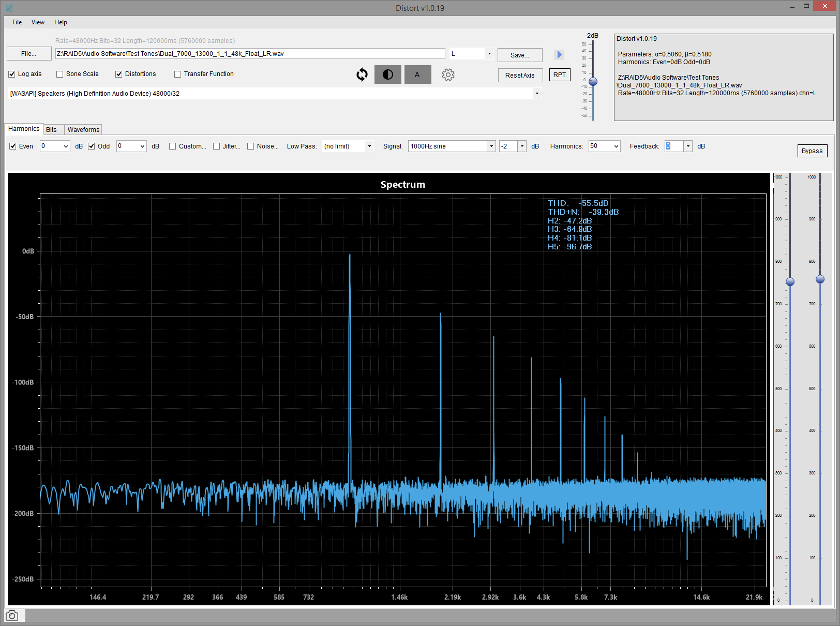
Task: Toggle the Log axis checkbox
Action: coord(11,74)
